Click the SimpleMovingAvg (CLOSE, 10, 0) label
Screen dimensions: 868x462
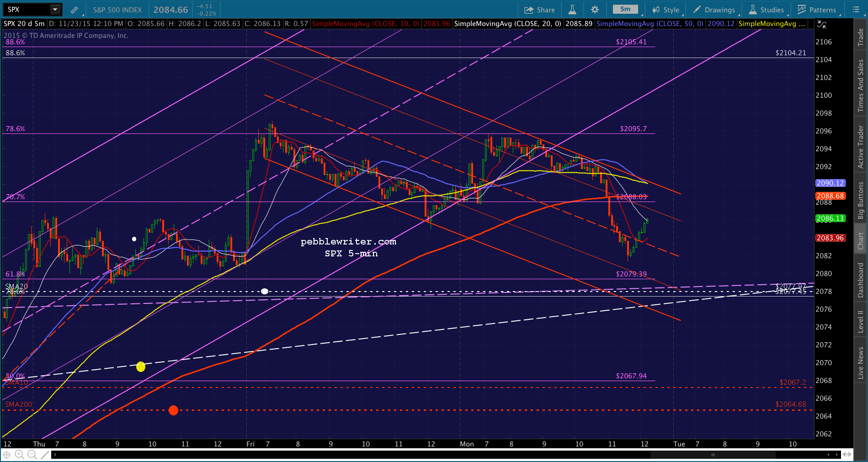(365, 24)
